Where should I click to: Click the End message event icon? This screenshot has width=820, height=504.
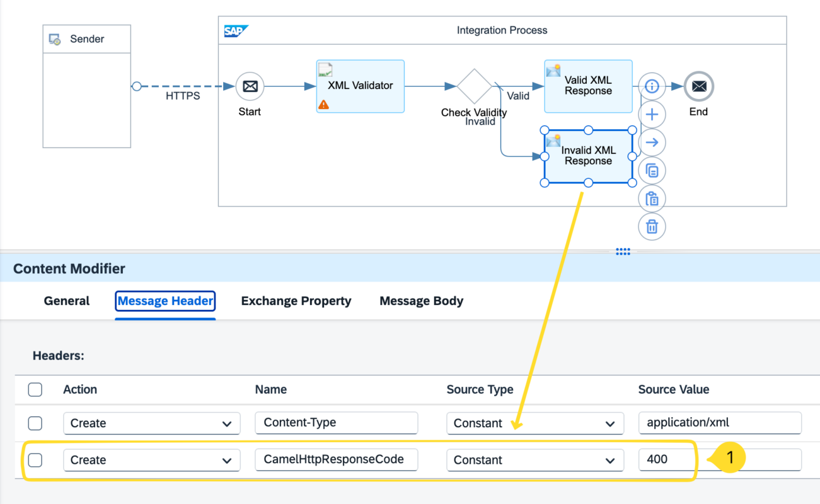pos(698,86)
